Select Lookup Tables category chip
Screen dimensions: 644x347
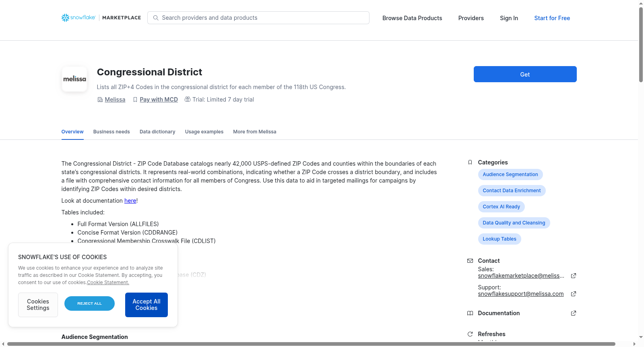tap(500, 239)
